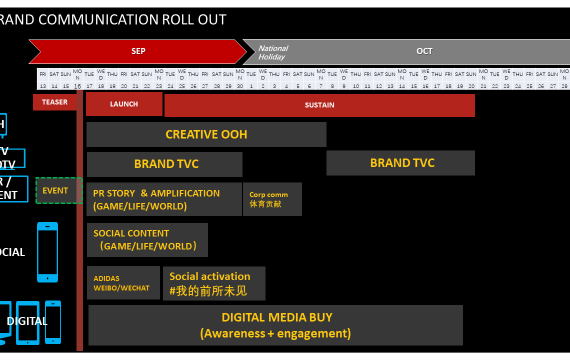Image resolution: width=570 pixels, height=360 pixels.
Task: Select the SUSTAIN phase bar
Action: (x=320, y=105)
